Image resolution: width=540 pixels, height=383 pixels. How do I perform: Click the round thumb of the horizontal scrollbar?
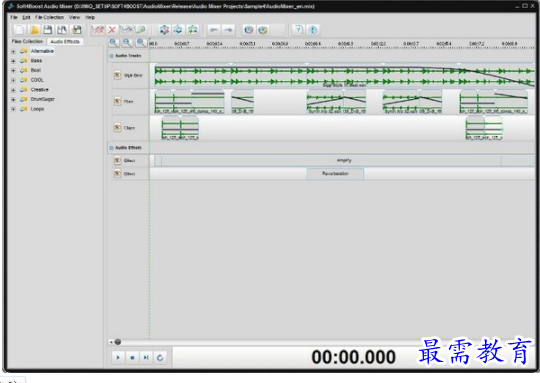tap(118, 342)
